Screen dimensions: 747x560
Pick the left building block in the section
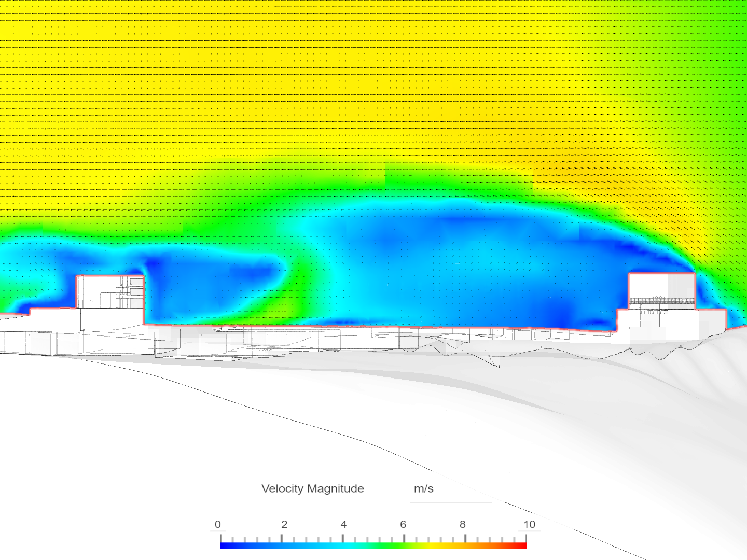click(110, 292)
